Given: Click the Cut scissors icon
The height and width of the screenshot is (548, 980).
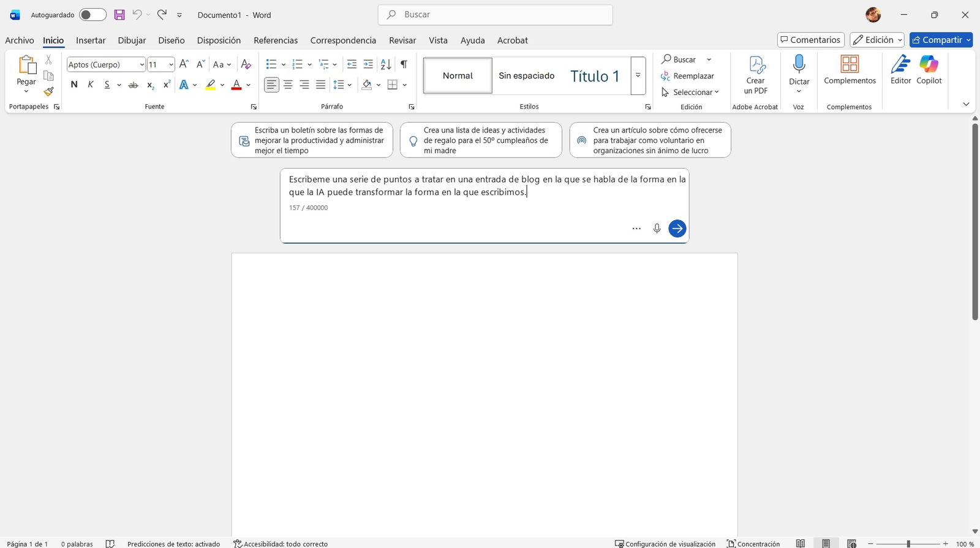Looking at the screenshot, I should pyautogui.click(x=48, y=60).
